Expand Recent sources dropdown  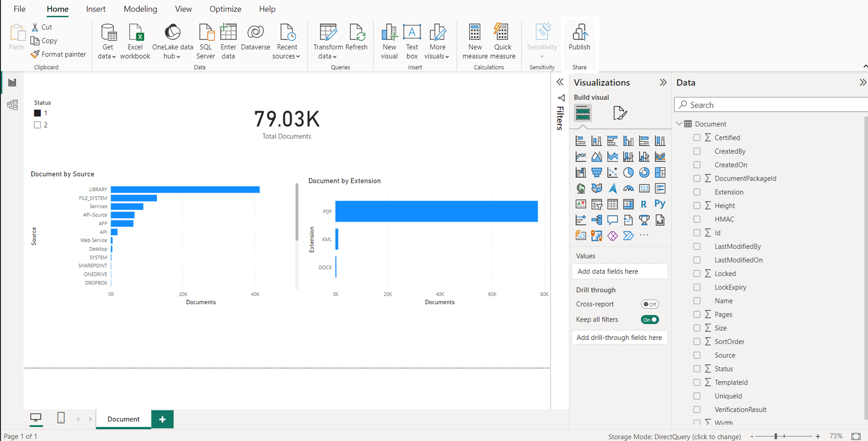click(286, 42)
